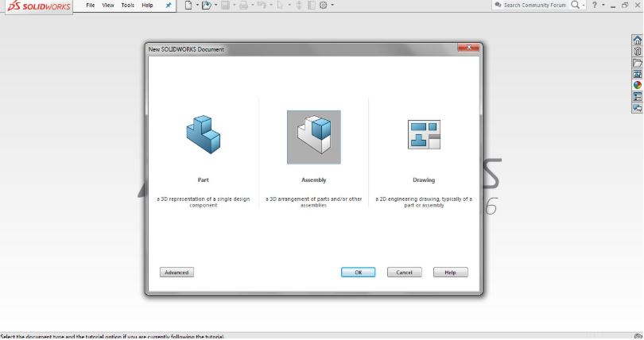Open SOLIDWORKS Resources home tab in task pane
The width and height of the screenshot is (644, 340).
(637, 40)
